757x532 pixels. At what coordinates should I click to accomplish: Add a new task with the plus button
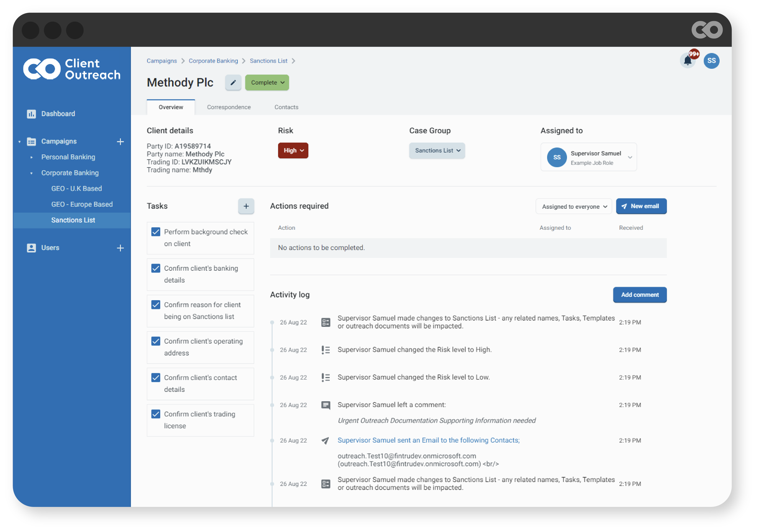[x=246, y=206]
